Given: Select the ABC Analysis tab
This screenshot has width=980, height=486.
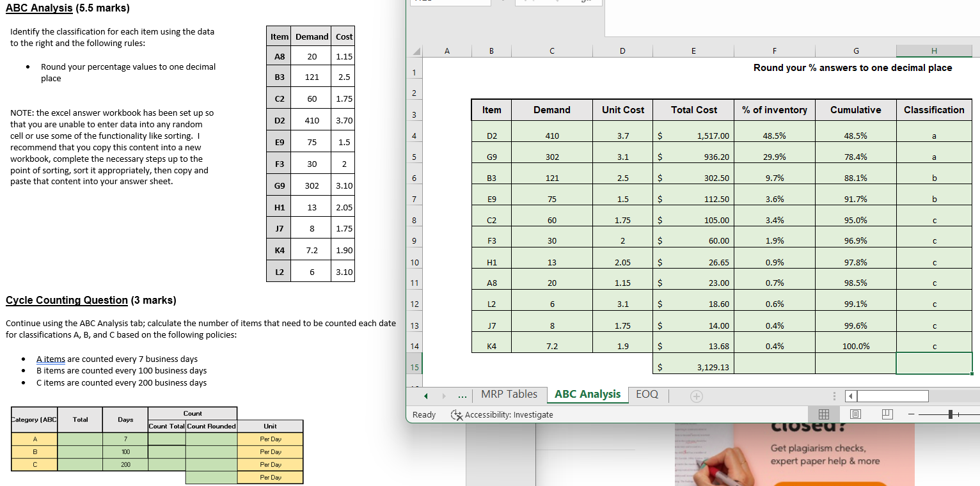Looking at the screenshot, I should [587, 394].
